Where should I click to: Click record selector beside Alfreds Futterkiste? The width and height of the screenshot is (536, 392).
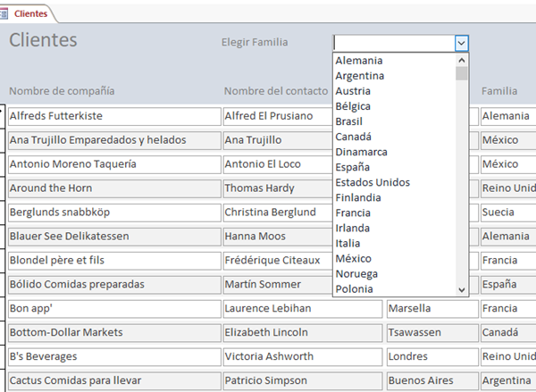pyautogui.click(x=3, y=116)
